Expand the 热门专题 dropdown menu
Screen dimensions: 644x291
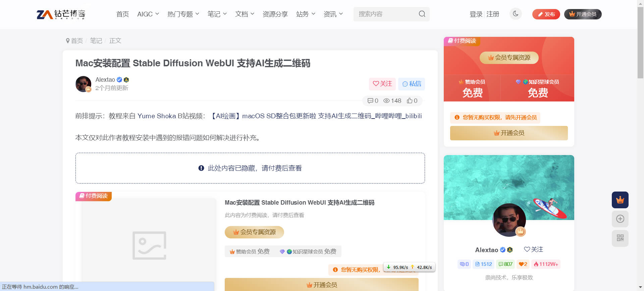tap(183, 14)
